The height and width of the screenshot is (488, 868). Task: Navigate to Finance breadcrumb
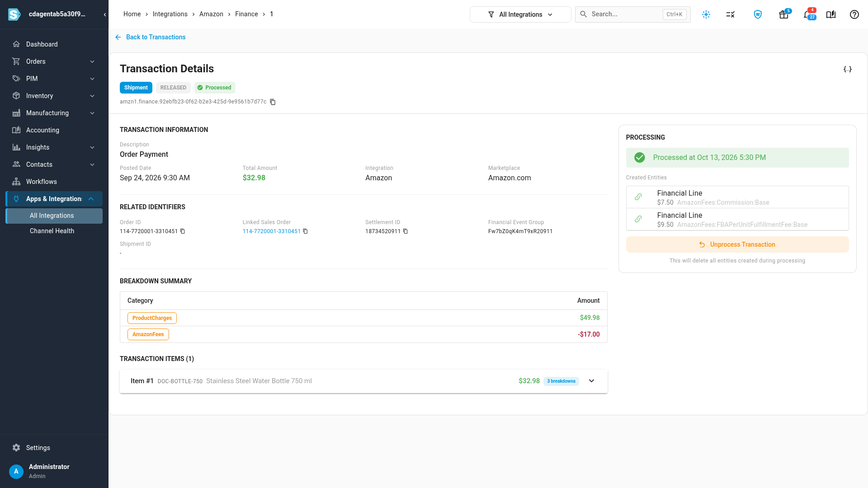click(x=246, y=14)
